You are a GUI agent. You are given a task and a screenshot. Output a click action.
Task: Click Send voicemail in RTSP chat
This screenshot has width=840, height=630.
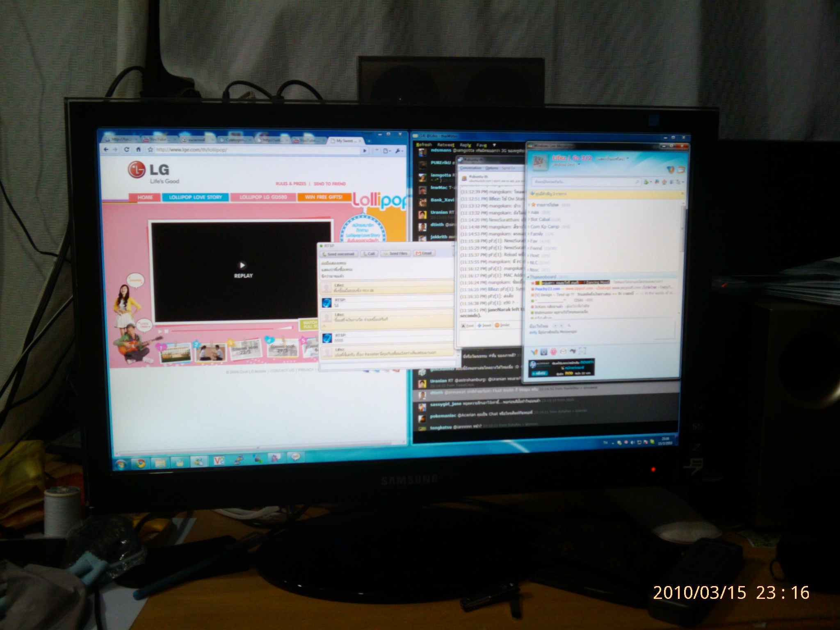pos(338,254)
